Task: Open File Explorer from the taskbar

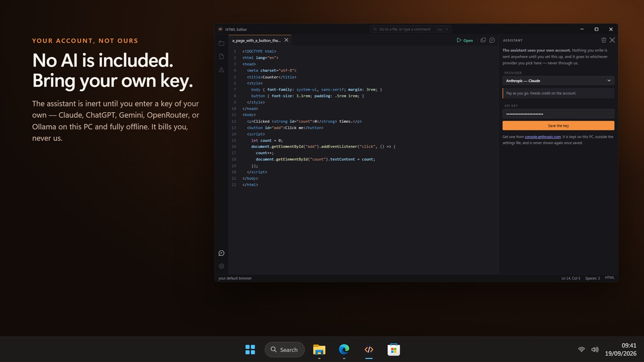Action: [x=319, y=350]
